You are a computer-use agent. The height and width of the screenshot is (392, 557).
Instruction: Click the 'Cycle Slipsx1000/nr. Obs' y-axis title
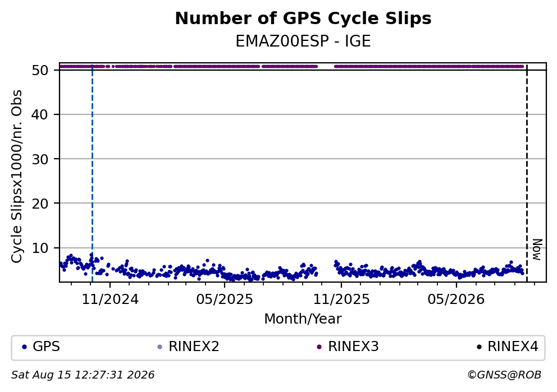pos(16,176)
